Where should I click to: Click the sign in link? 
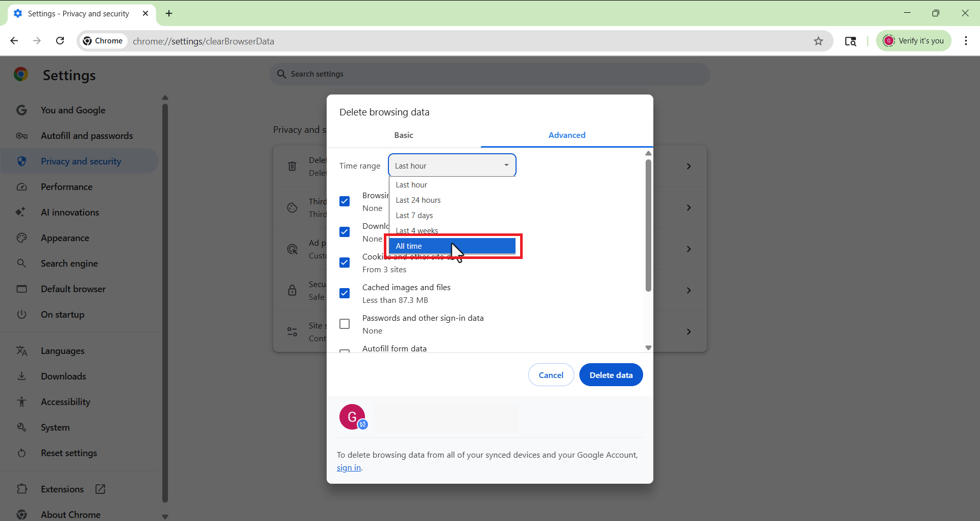click(349, 468)
